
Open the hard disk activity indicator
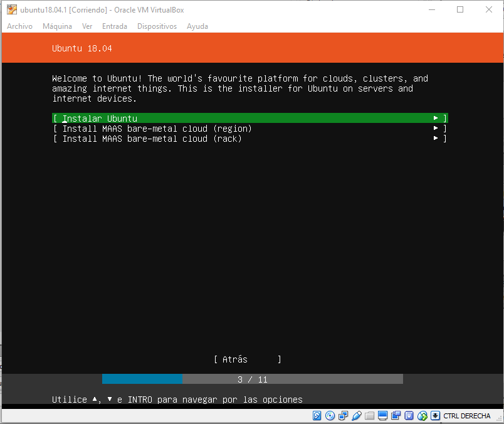[x=317, y=416]
